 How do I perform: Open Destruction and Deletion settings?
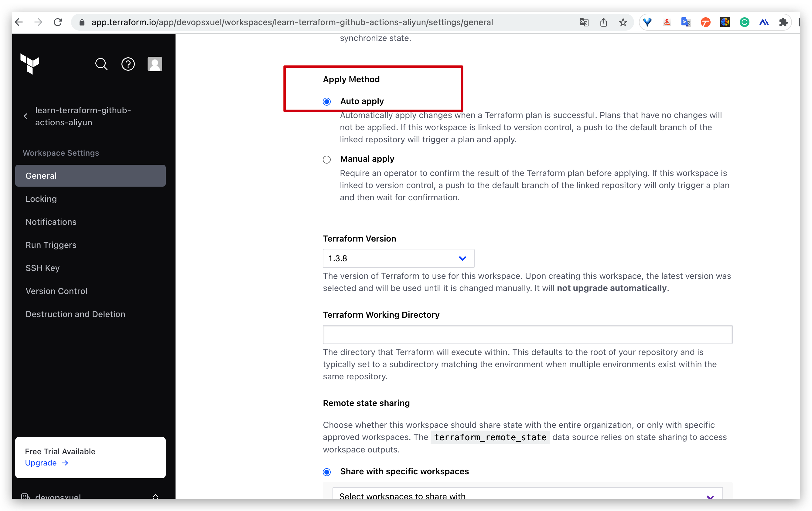pos(75,314)
